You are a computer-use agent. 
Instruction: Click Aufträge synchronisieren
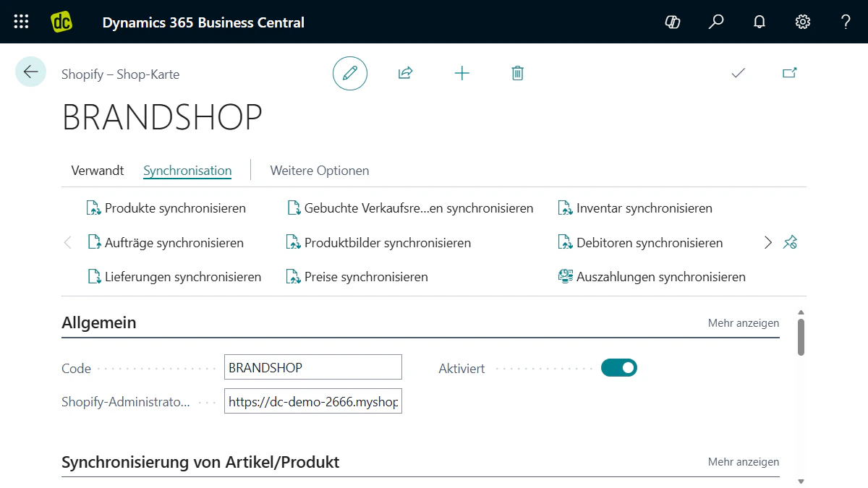[165, 243]
